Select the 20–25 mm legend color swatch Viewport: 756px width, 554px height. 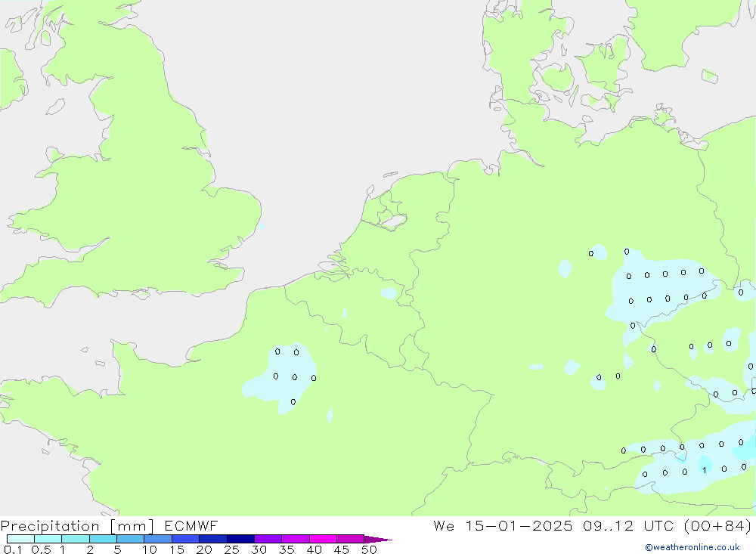pyautogui.click(x=213, y=539)
